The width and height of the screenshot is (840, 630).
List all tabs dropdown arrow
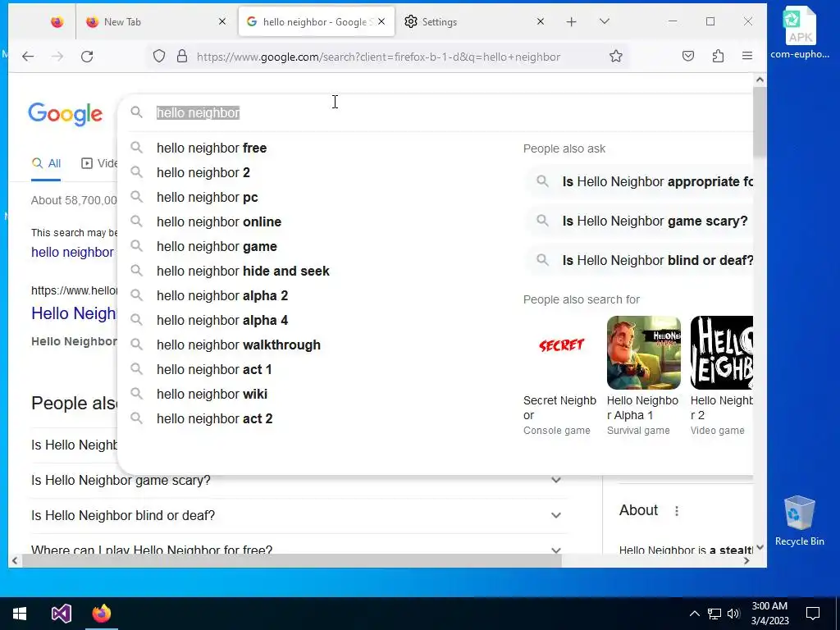click(x=605, y=21)
